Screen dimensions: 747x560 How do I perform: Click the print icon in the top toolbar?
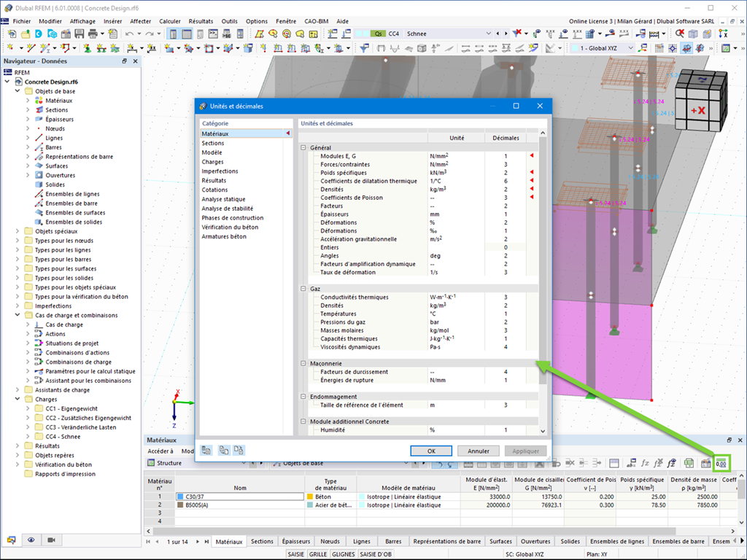93,34
